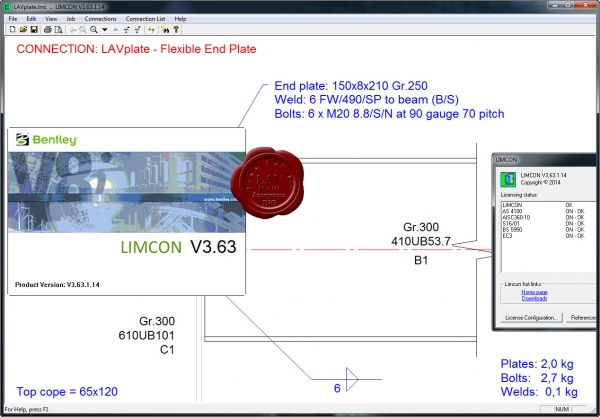Click the binoculars find toolbar icon
Viewport: 600px width, 417px height.
(165, 29)
